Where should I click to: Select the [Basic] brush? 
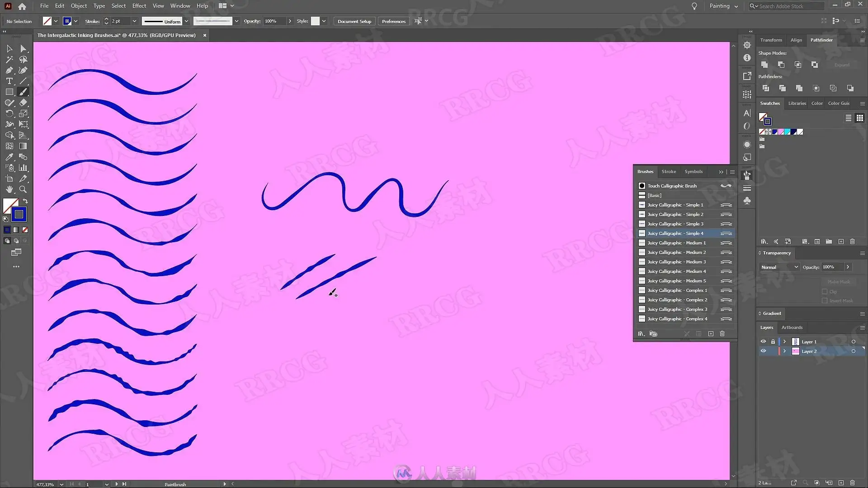pyautogui.click(x=685, y=196)
